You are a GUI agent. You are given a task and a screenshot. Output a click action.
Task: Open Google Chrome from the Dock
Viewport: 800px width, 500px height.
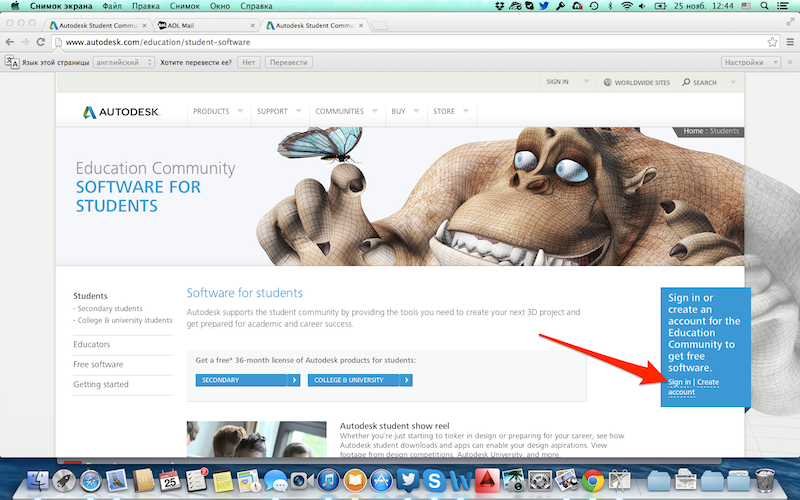591,480
